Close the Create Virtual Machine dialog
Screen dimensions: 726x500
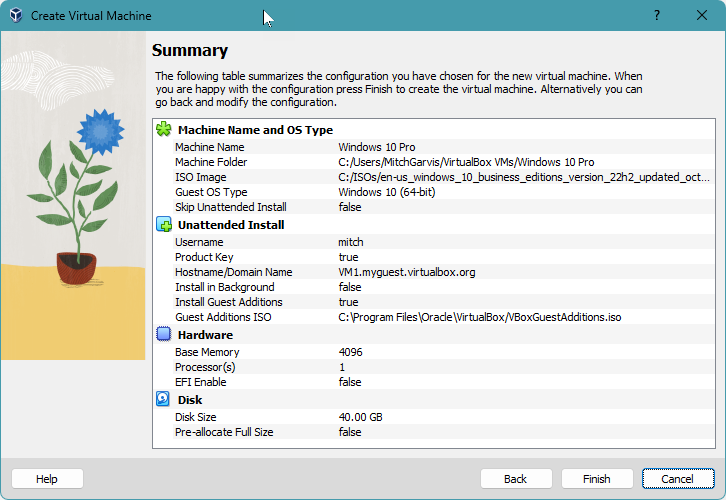(703, 16)
